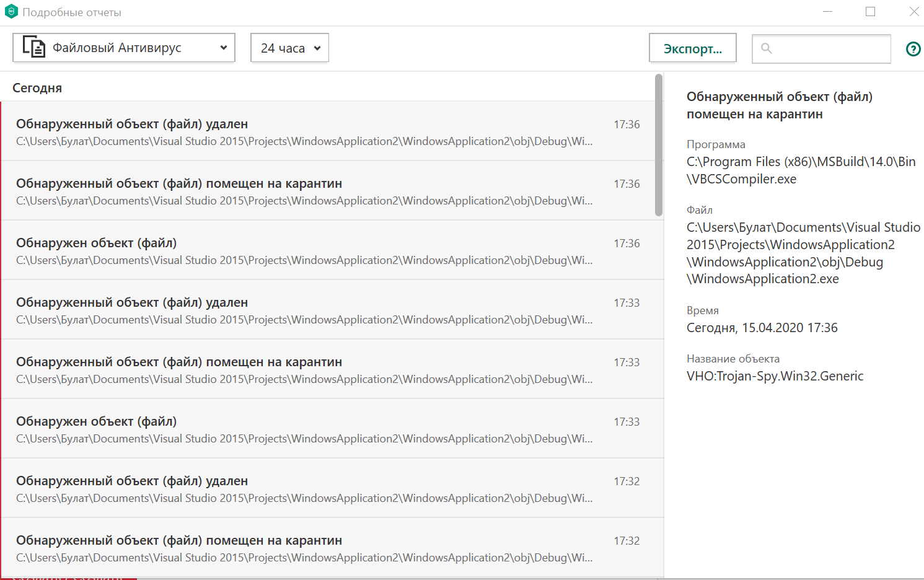Screen dimensions: 924x580
Task: Open the 24 часа period dropdown
Action: pyautogui.click(x=289, y=48)
